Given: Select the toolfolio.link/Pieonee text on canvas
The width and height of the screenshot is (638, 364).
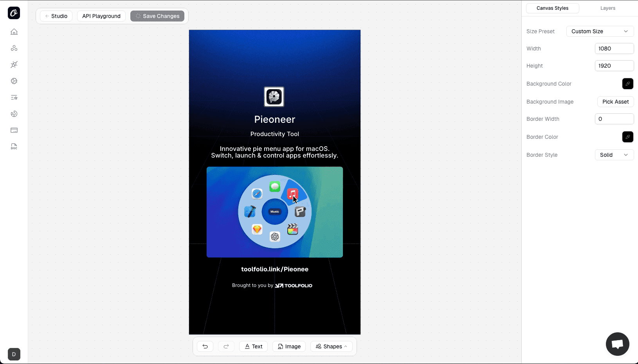Looking at the screenshot, I should (x=275, y=269).
